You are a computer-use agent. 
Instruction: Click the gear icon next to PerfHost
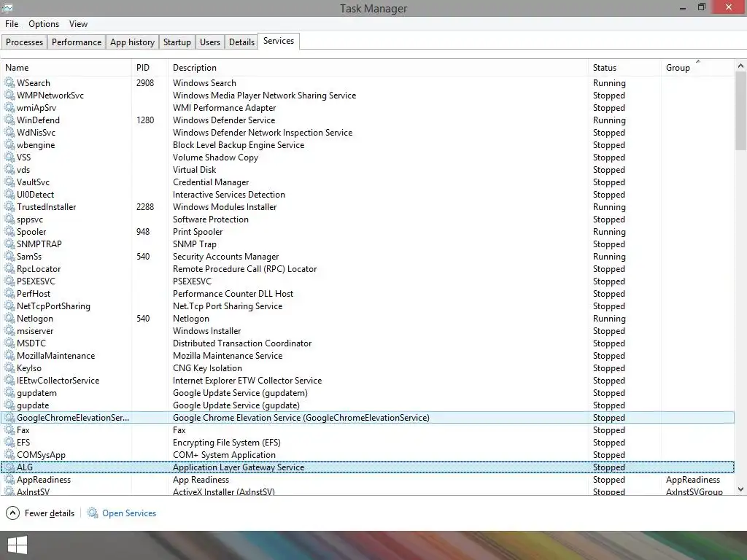pyautogui.click(x=9, y=293)
